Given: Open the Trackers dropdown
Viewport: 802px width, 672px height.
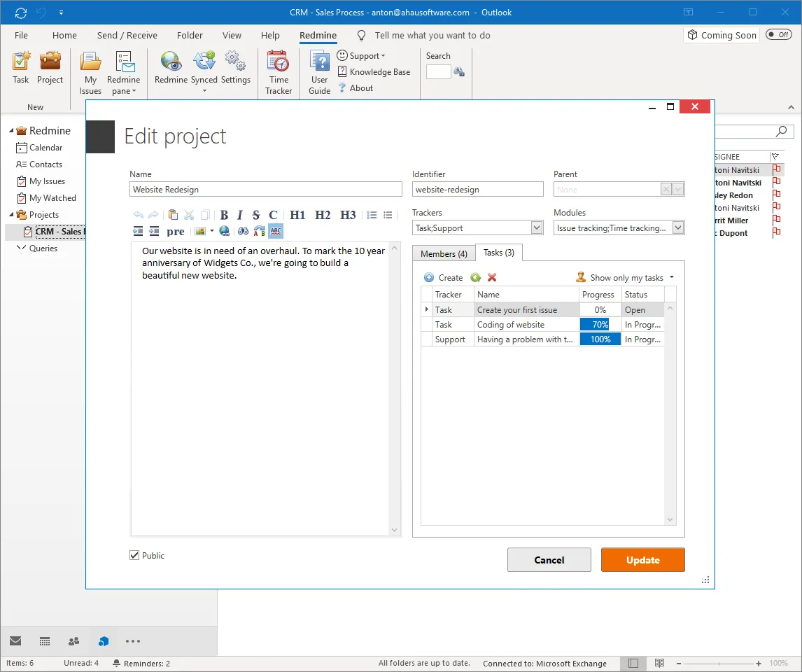Looking at the screenshot, I should pyautogui.click(x=537, y=227).
